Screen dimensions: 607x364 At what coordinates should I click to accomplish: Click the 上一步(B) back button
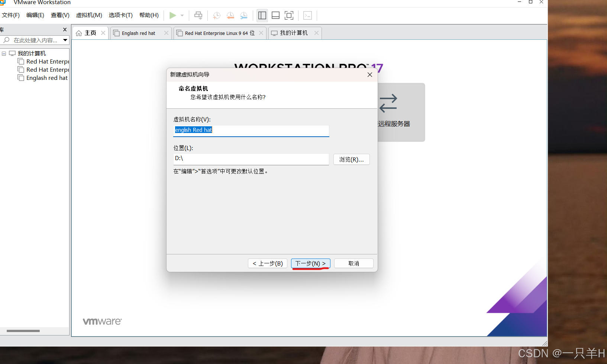(268, 263)
